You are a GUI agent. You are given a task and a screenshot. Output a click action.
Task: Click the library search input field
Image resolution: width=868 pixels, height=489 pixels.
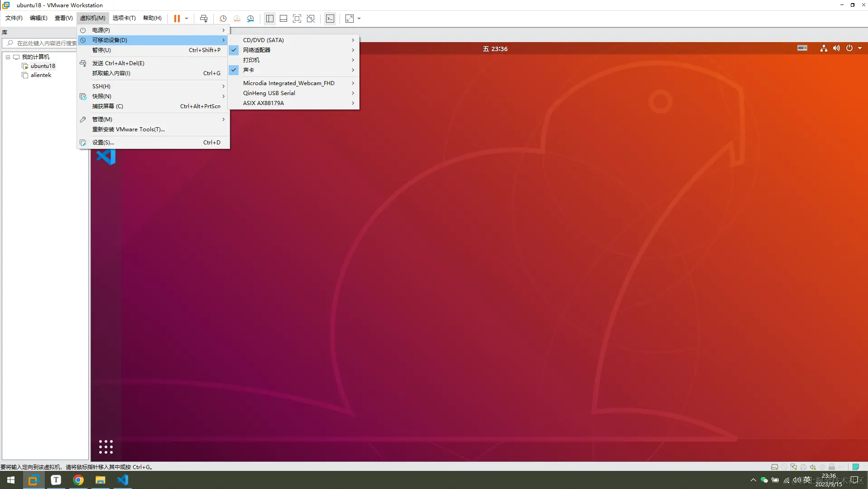coord(41,43)
